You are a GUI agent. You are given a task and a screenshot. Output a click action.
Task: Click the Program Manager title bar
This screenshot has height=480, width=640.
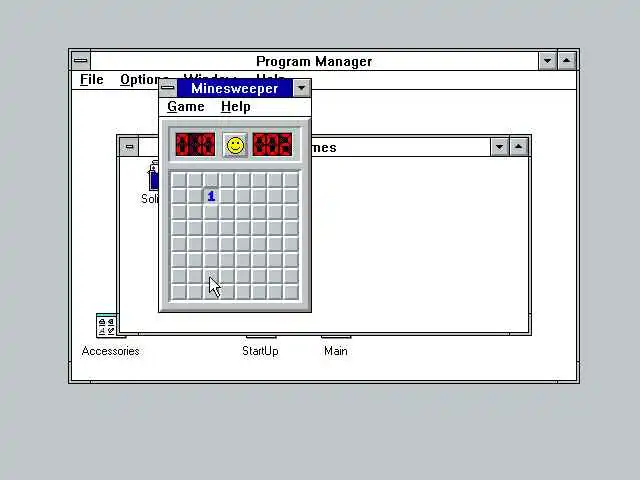pos(314,61)
